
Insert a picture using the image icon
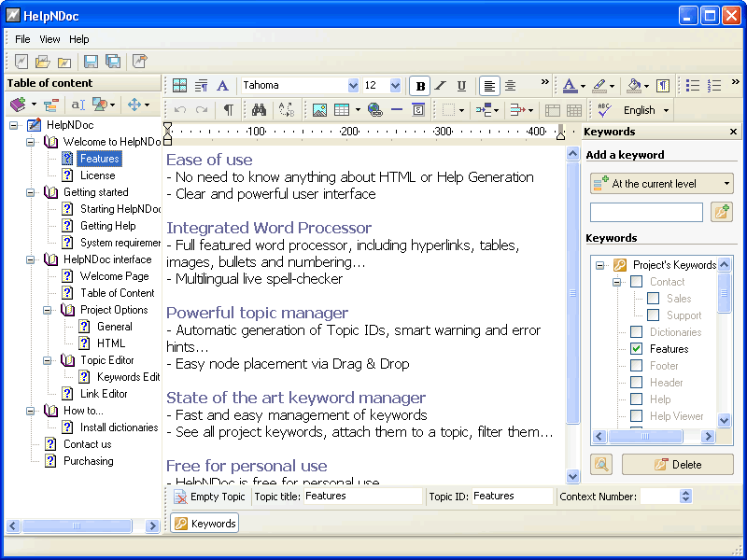319,110
